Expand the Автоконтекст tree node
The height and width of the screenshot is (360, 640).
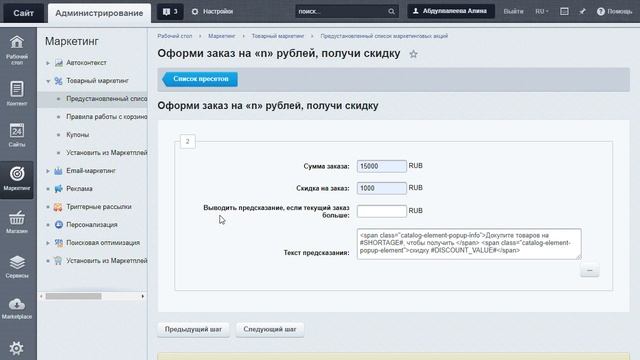point(48,63)
